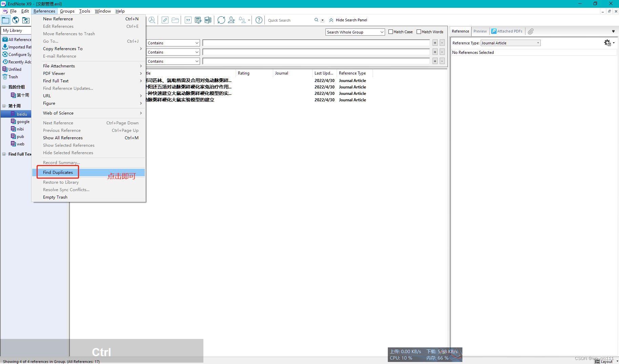Select the web group

[20, 144]
